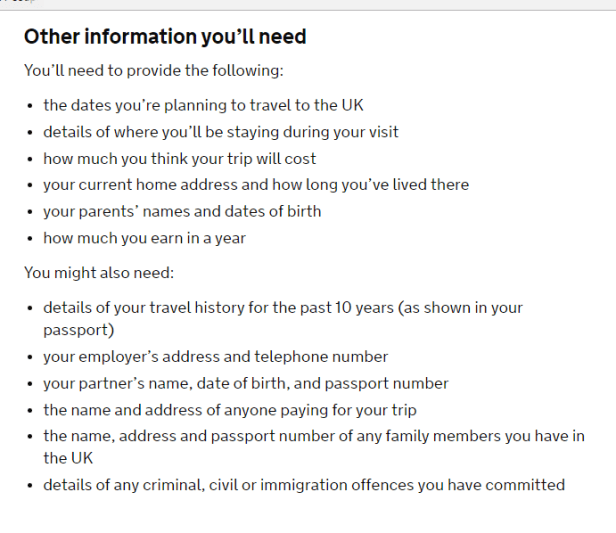Select the anyone paying for your trip item
The height and width of the screenshot is (533, 616).
tap(229, 410)
